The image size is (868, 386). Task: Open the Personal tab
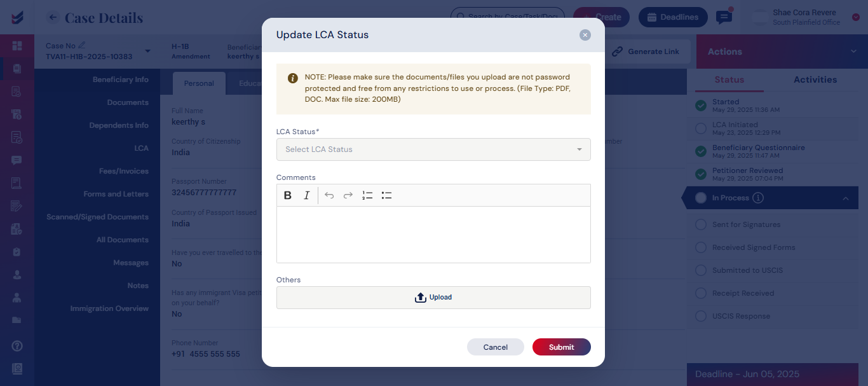pyautogui.click(x=199, y=83)
